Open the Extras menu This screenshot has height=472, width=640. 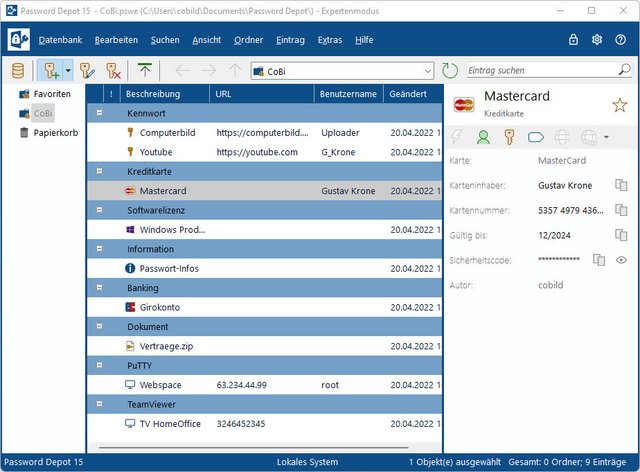click(330, 40)
